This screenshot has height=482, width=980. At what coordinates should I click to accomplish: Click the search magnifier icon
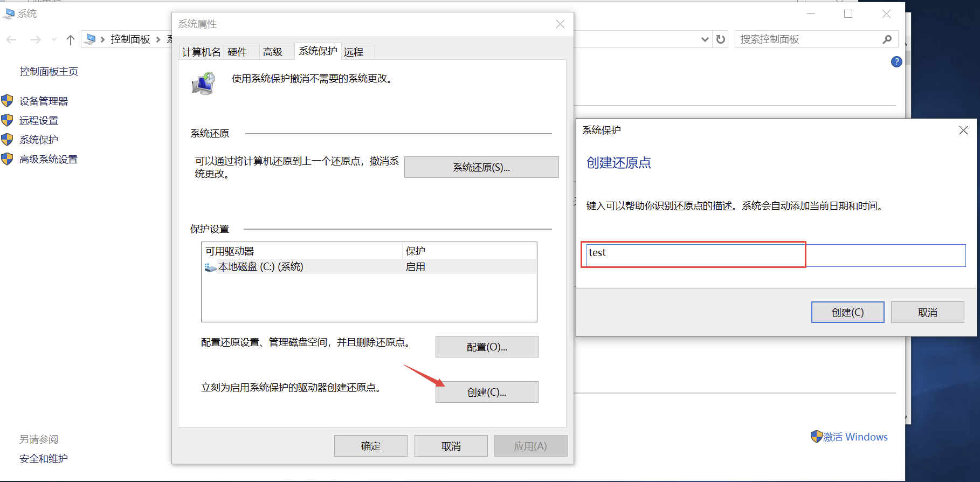(x=887, y=39)
